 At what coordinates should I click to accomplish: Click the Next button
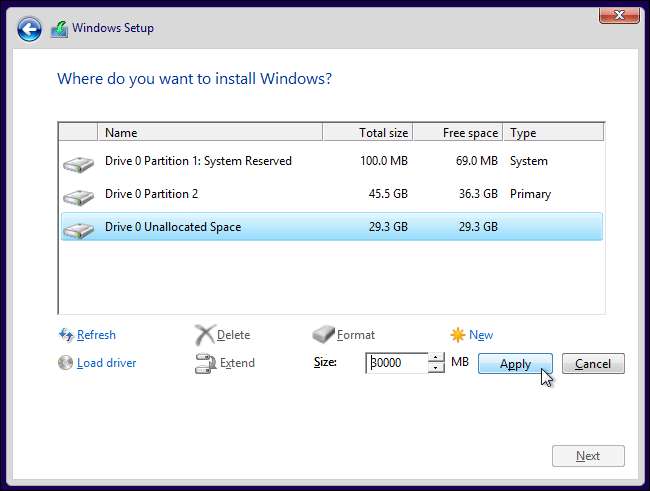click(x=588, y=456)
